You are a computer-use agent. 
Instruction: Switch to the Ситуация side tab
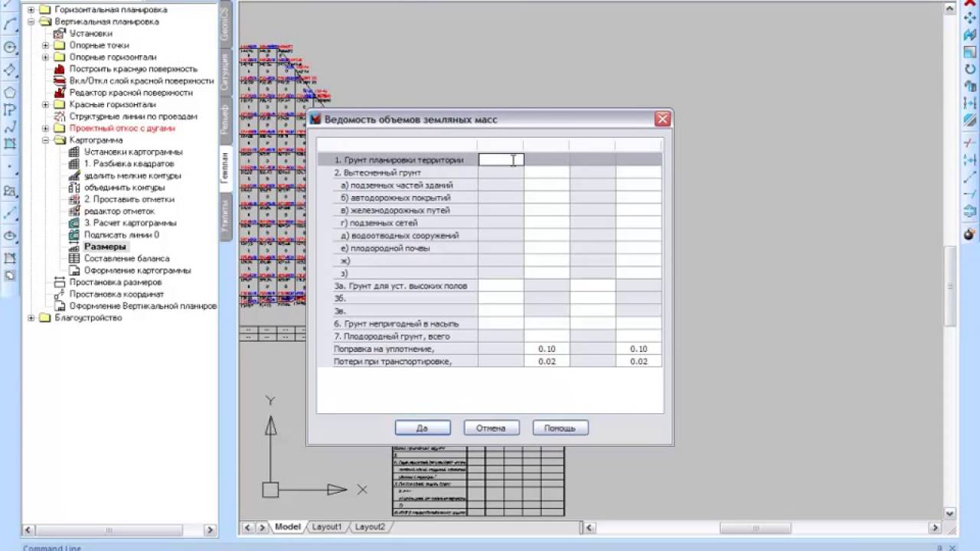tap(226, 73)
